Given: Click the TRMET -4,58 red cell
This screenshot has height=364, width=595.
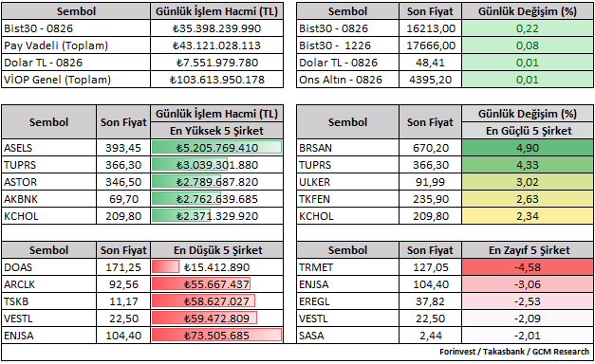Looking at the screenshot, I should click(x=528, y=267).
